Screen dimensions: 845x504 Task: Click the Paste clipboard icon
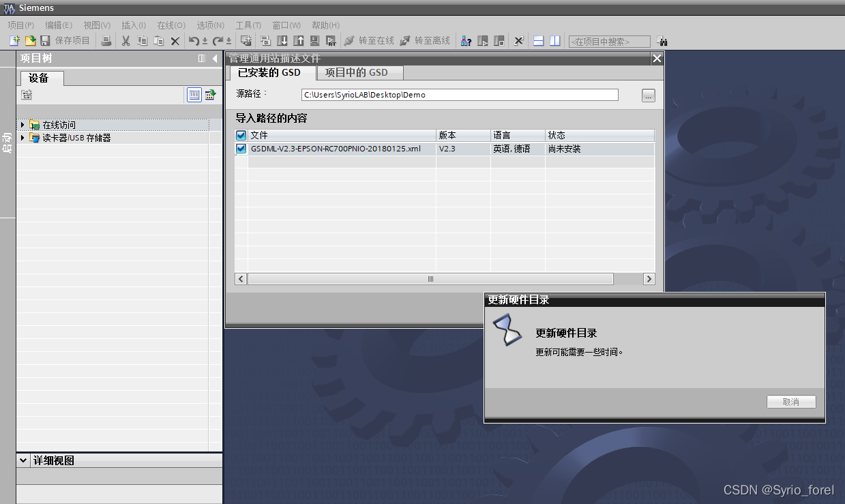coord(158,41)
